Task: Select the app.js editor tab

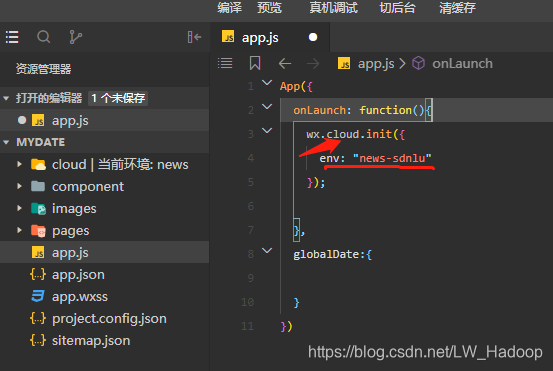Action: (x=270, y=37)
